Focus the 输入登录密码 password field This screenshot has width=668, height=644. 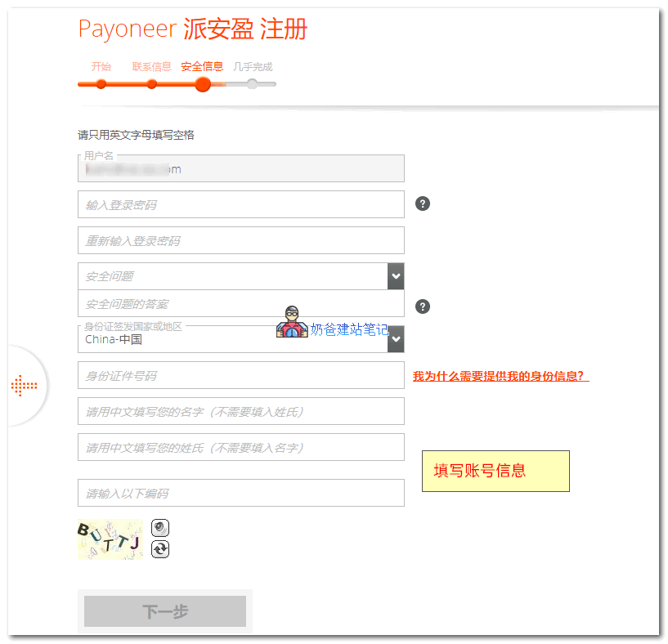[x=241, y=203]
